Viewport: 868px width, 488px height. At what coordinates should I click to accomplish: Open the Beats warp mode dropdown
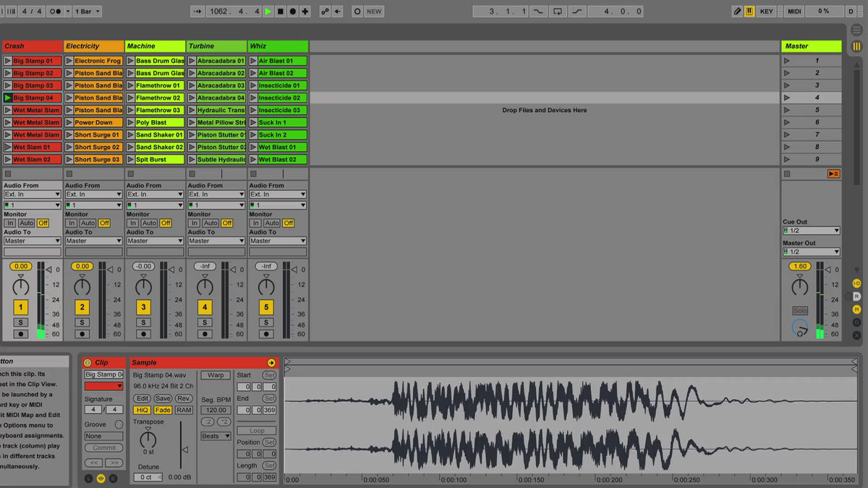216,436
